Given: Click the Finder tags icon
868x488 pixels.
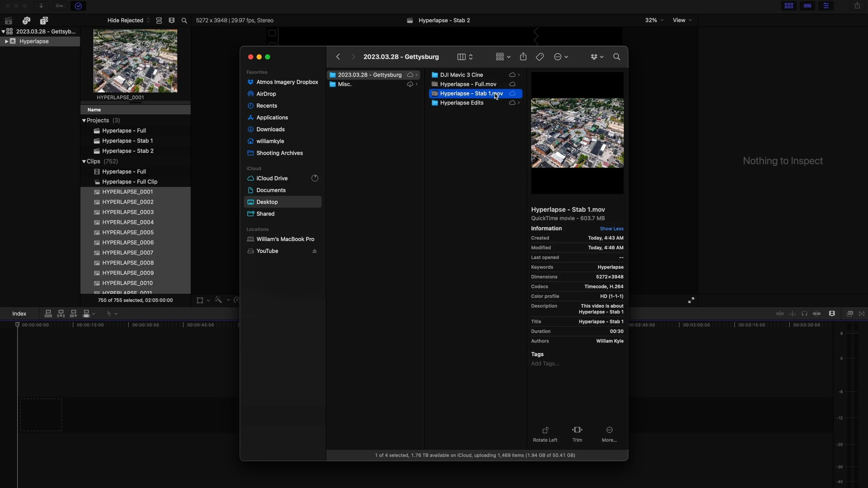Looking at the screenshot, I should [x=540, y=57].
